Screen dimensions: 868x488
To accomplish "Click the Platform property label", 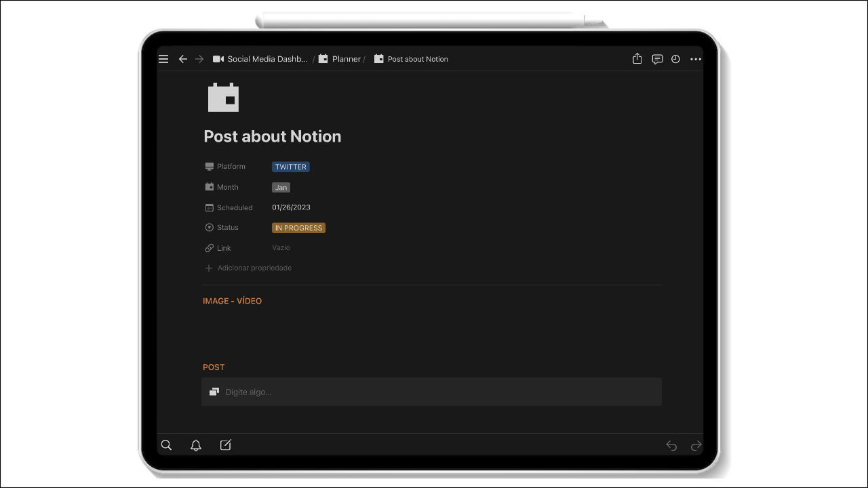I will (x=225, y=167).
